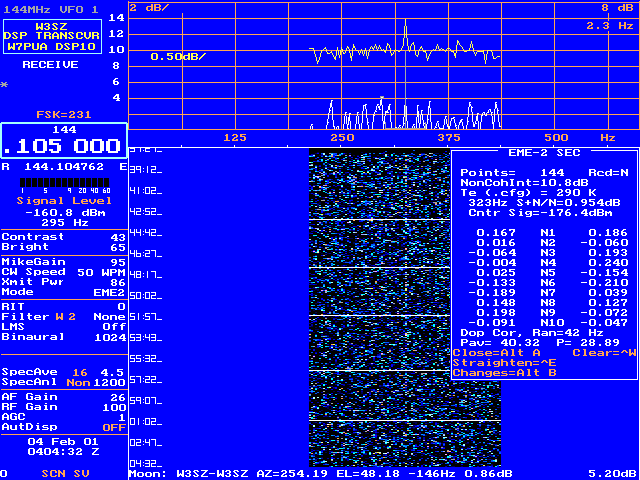Select the N10 row value -0.047

[x=604, y=322]
